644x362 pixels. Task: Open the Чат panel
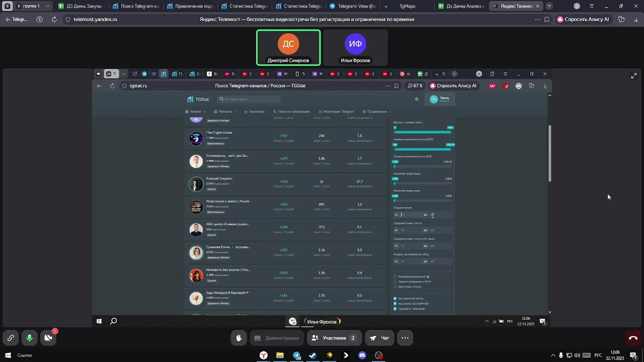380,338
